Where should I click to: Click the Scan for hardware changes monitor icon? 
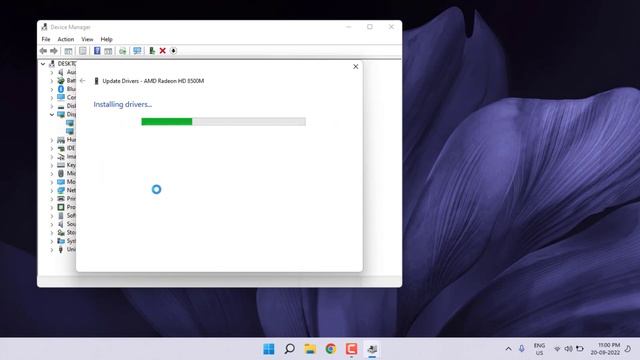[x=137, y=51]
